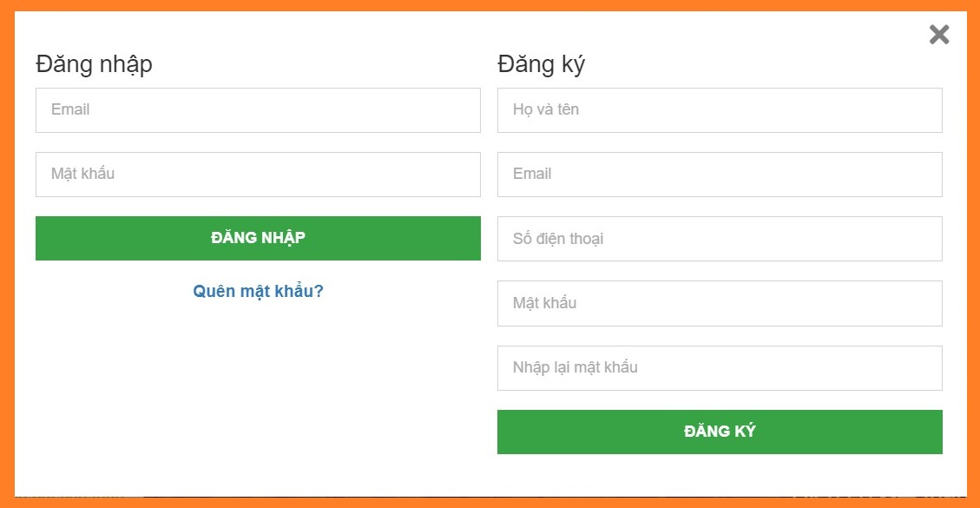The image size is (980, 508).
Task: Click the "Họ và tên" input field
Action: [720, 110]
